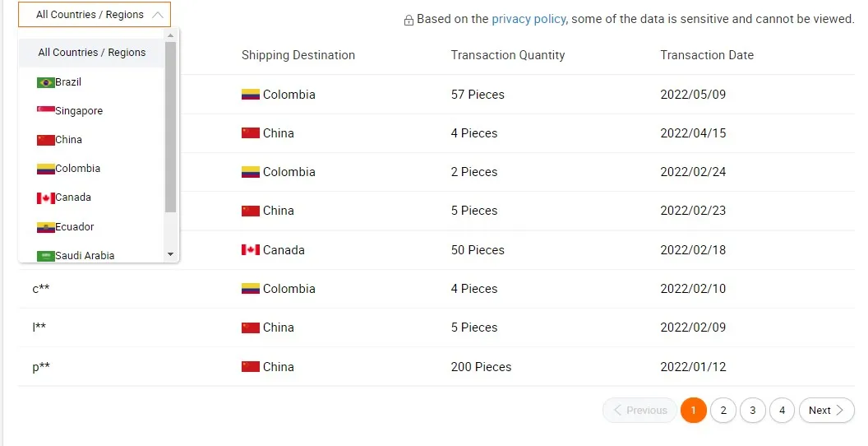Click the Singapore flag icon in list
Viewport: 868px width, 446px height.
coord(46,111)
